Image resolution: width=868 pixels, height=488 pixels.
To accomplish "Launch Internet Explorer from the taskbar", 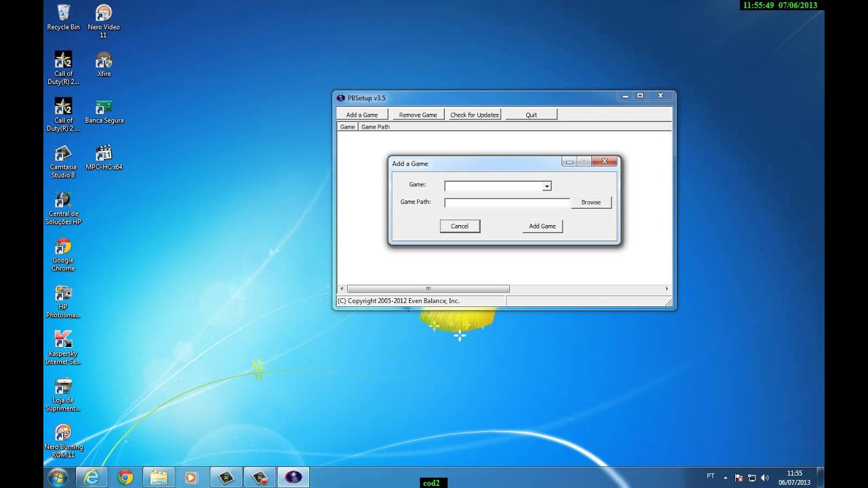I will [x=92, y=477].
